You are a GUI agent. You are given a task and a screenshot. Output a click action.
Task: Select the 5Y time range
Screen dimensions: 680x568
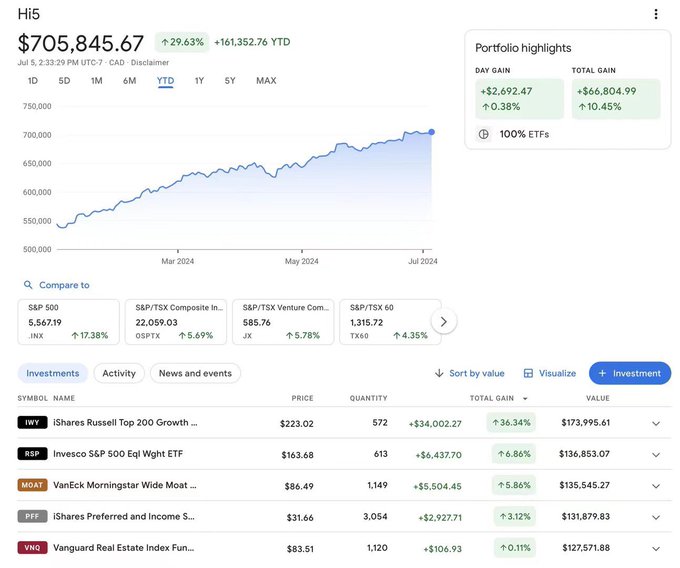click(230, 81)
